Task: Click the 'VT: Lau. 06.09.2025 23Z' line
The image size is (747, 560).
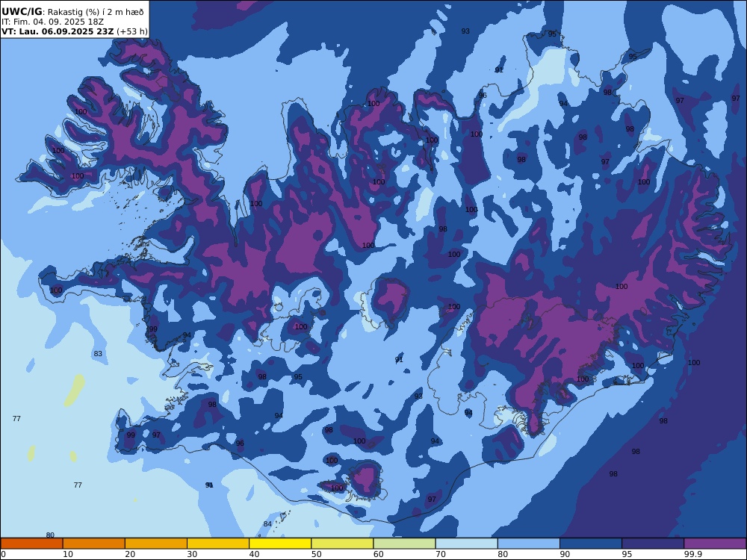Action: [x=58, y=32]
